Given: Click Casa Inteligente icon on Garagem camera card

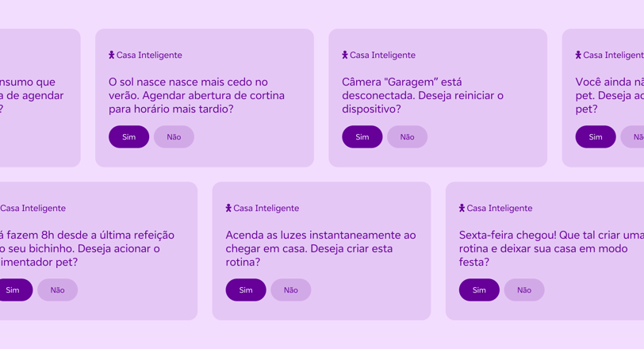Looking at the screenshot, I should point(344,55).
